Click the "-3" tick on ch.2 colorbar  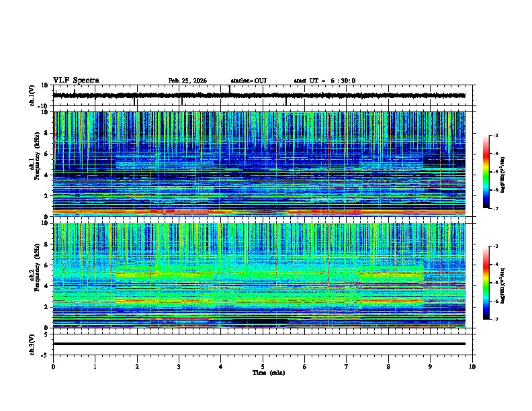(x=495, y=246)
